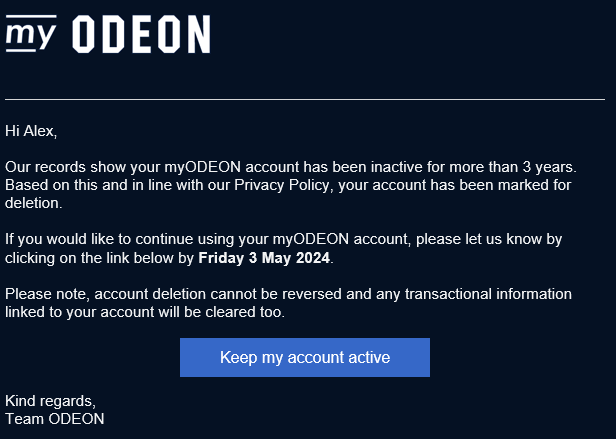
Task: Click the italic "my" part of the logo
Action: point(32,34)
